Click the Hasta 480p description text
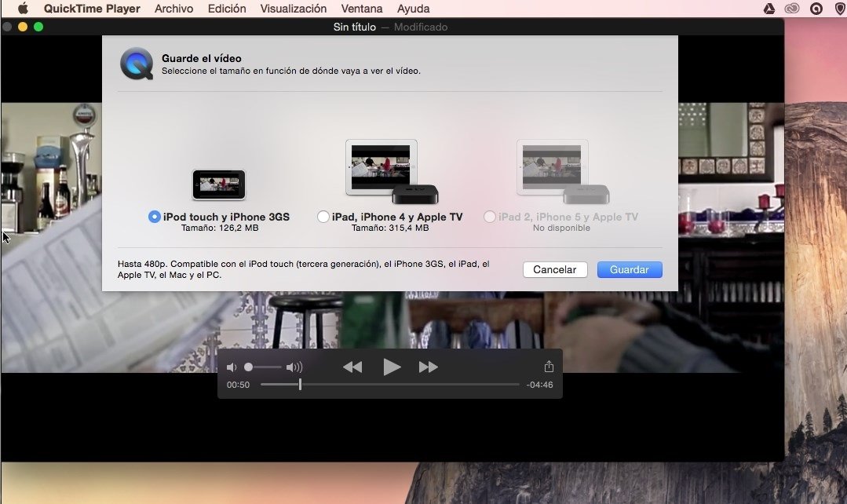 click(x=304, y=269)
